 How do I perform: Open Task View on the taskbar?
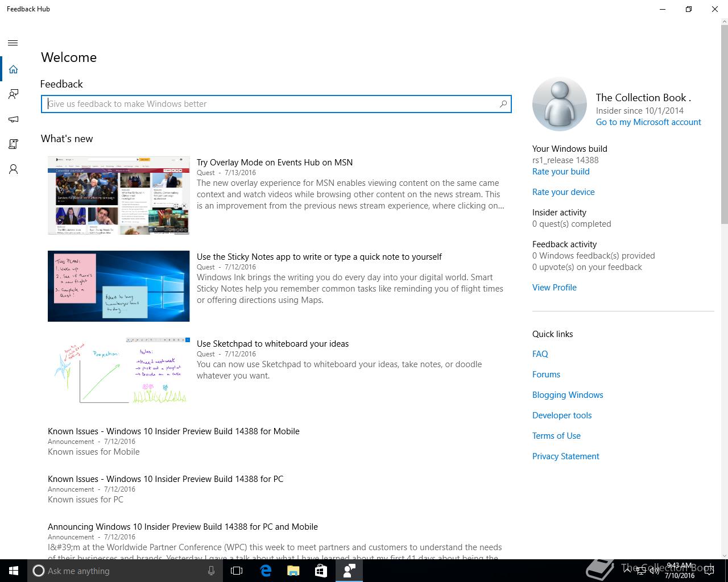point(237,571)
